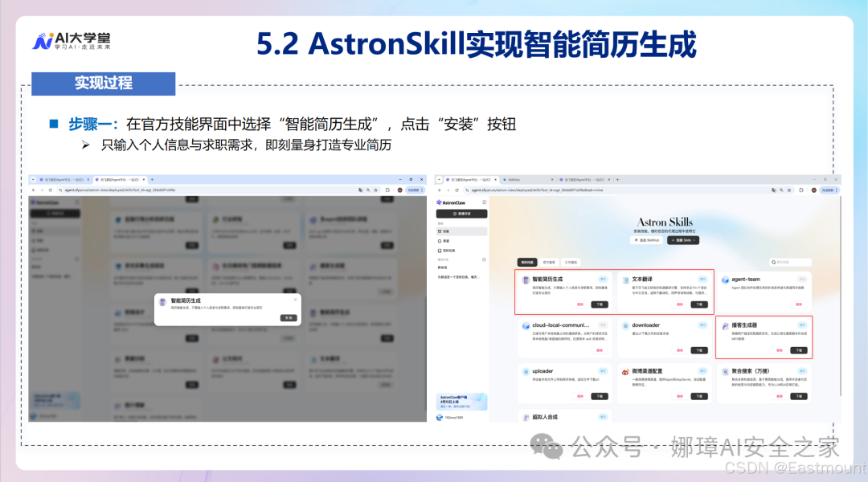Click download button on 智能简历生成 card

click(600, 304)
